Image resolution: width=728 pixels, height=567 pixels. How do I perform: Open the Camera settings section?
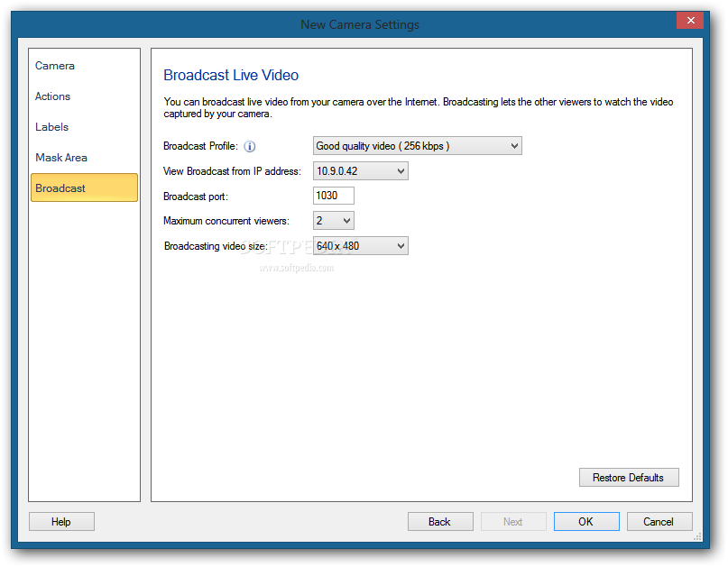click(x=55, y=66)
